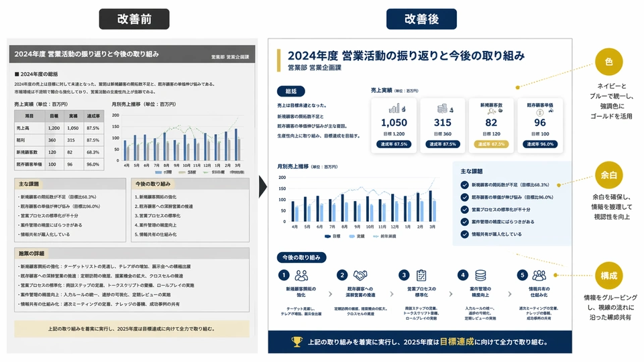The height and width of the screenshot is (362, 644).
Task: Select the database icon for 案件管理の精度向上
Action: [x=480, y=275]
